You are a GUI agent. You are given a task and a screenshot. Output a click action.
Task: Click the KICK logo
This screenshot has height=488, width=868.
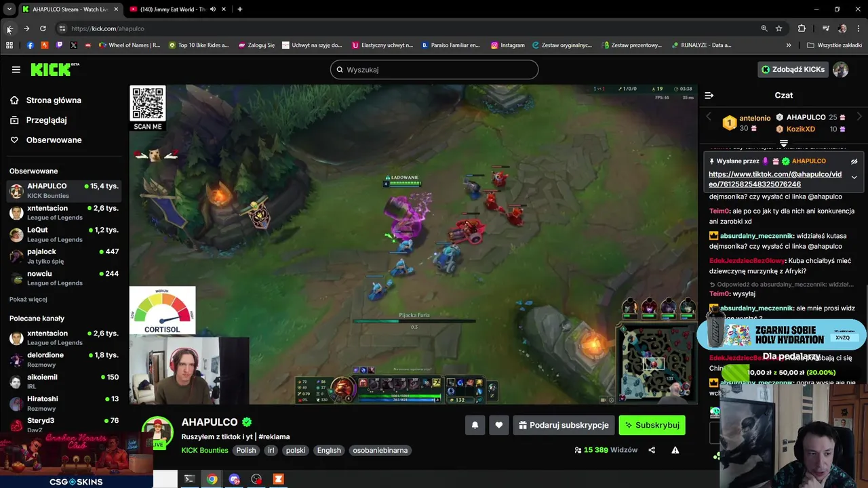point(55,69)
